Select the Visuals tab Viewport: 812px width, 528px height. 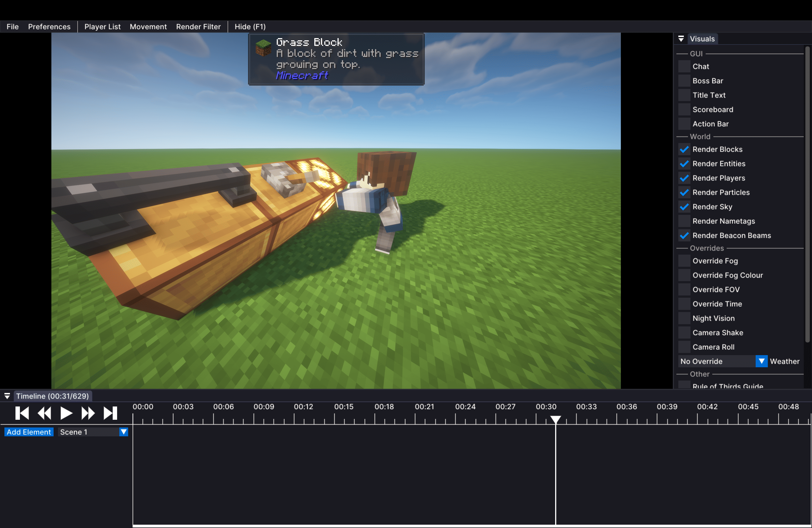click(x=702, y=39)
